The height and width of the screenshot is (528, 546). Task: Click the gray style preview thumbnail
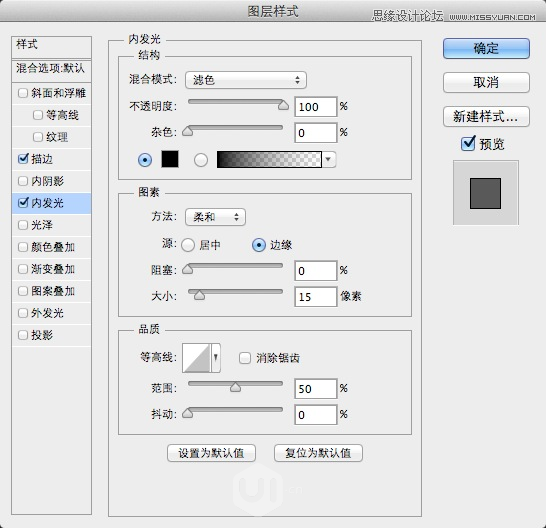pos(485,193)
